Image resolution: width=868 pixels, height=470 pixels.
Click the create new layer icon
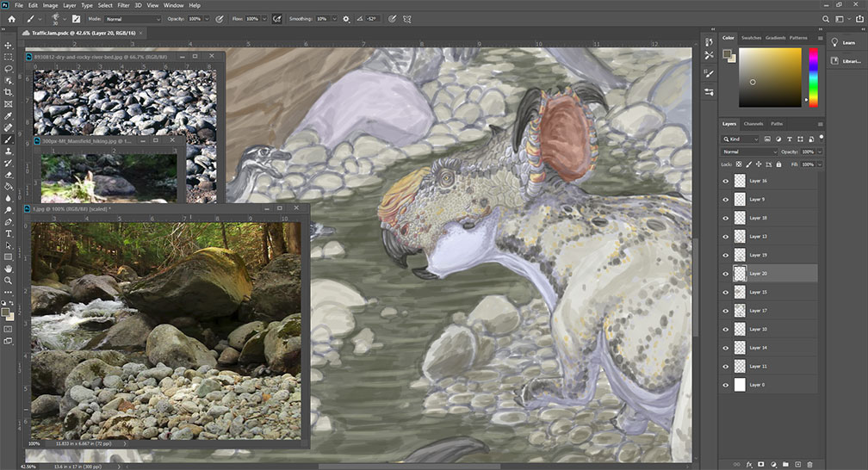point(798,464)
